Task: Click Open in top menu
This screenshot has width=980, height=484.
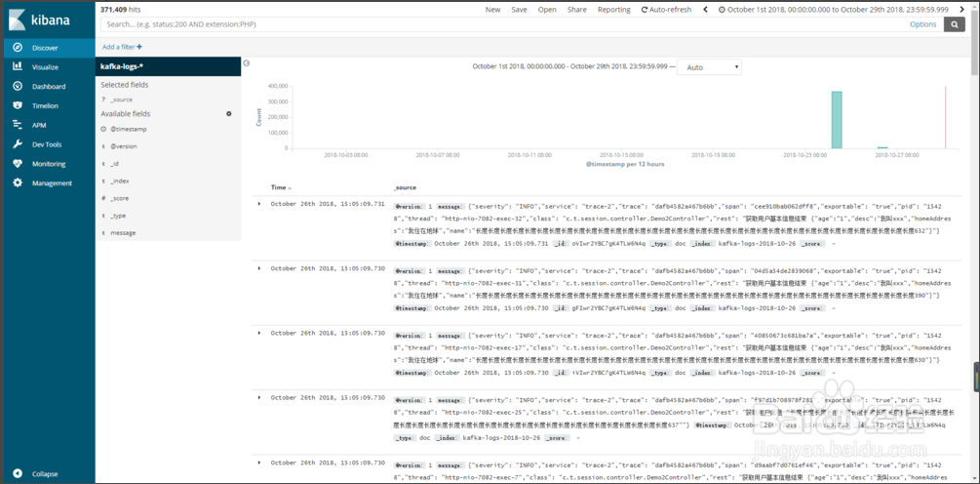Action: (x=547, y=10)
